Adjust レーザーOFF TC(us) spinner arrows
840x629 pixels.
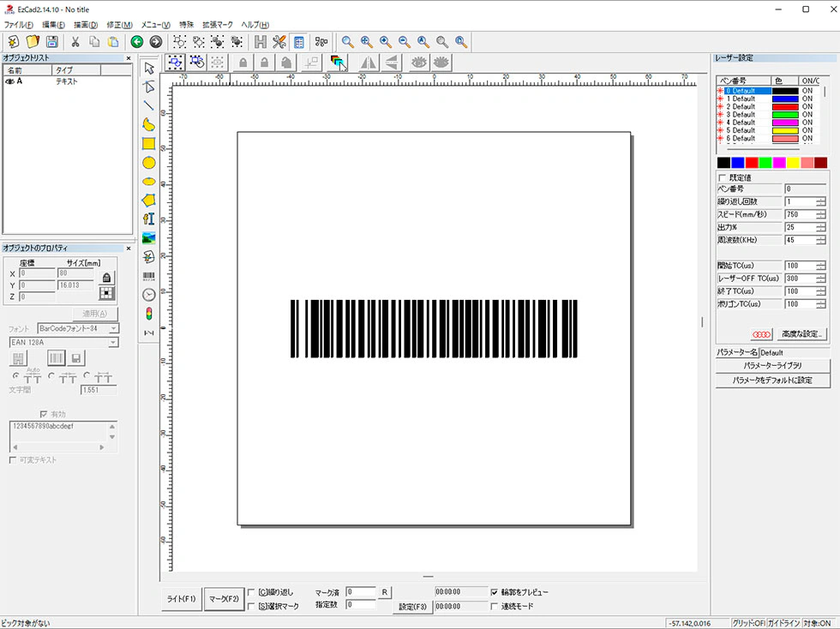(821, 279)
